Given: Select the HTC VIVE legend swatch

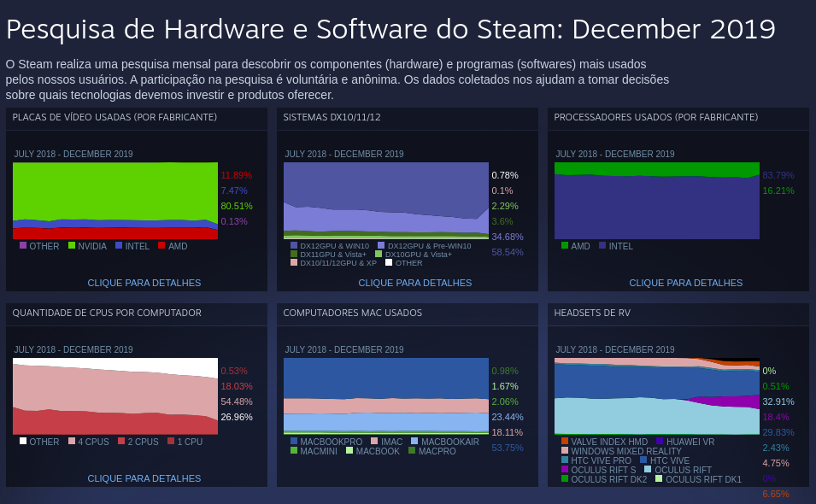Looking at the screenshot, I should (x=643, y=460).
